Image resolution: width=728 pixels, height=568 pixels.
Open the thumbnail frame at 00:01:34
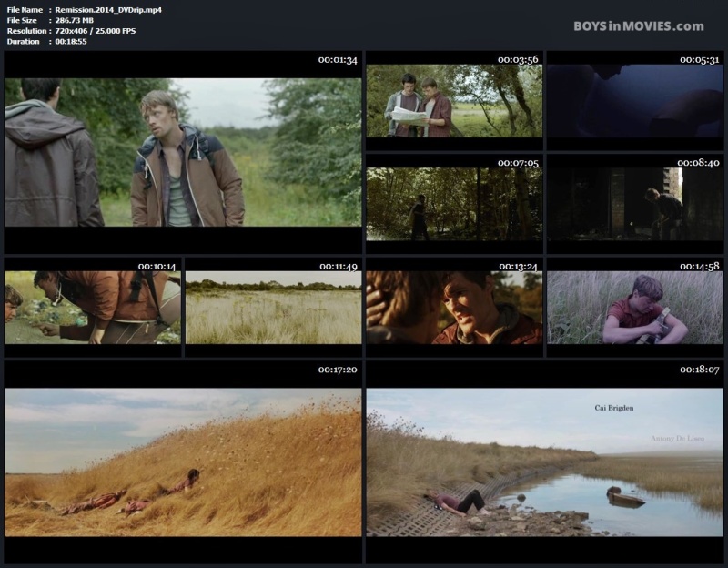[x=183, y=152]
